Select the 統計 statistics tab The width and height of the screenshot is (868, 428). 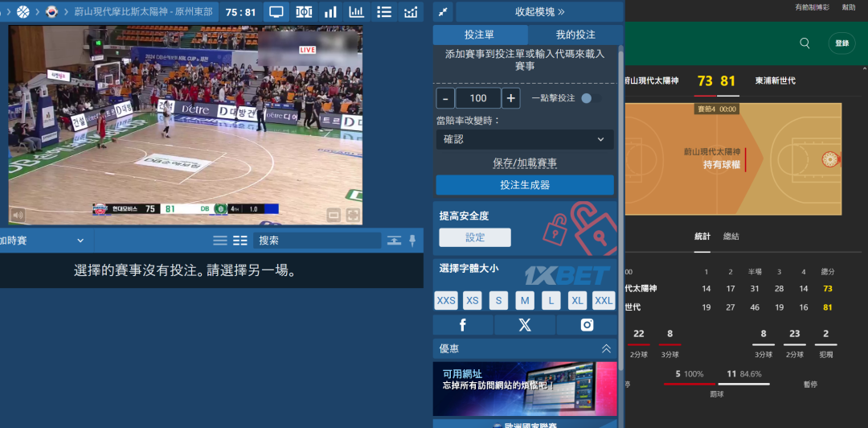[702, 237]
